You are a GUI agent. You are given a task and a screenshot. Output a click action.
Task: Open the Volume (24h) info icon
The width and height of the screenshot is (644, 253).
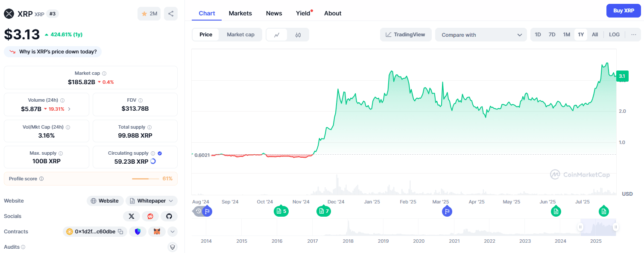click(x=62, y=100)
